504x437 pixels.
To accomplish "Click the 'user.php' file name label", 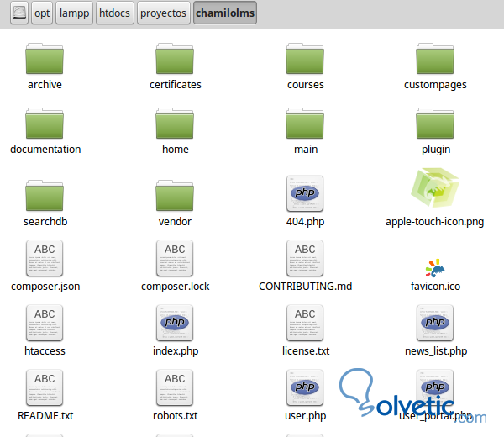I will pos(306,416).
